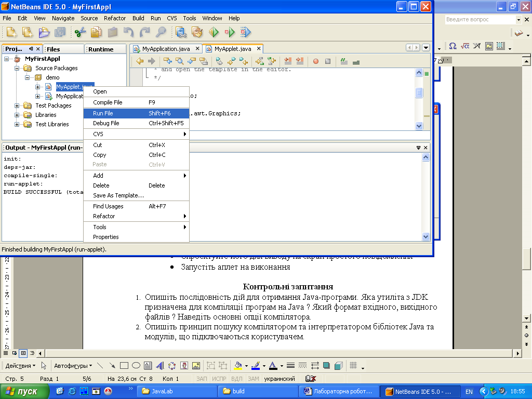Open the Fill Color dropdown arrow in Word
This screenshot has height=399, width=532.
[x=246, y=366]
